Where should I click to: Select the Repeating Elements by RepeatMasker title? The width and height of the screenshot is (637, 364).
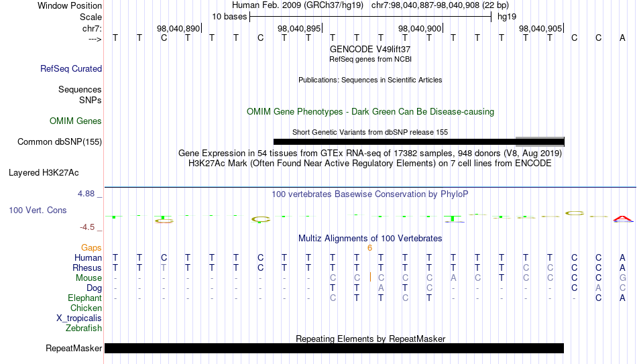click(x=370, y=339)
